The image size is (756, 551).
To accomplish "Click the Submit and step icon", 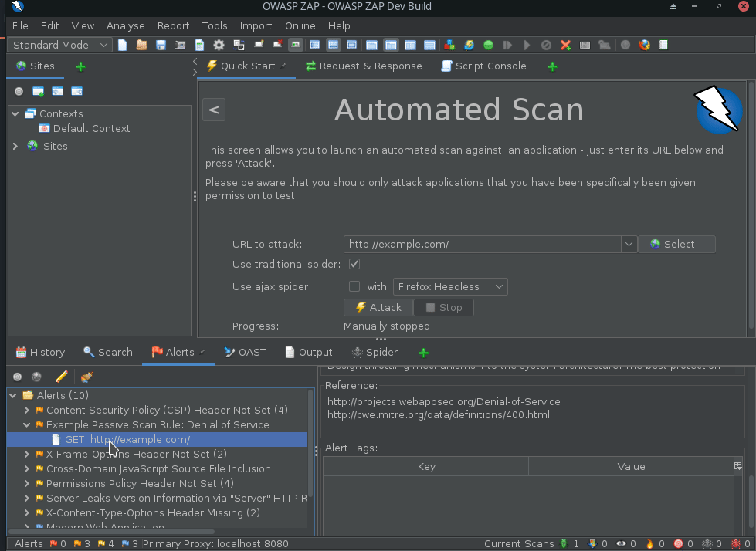I will [x=507, y=46].
